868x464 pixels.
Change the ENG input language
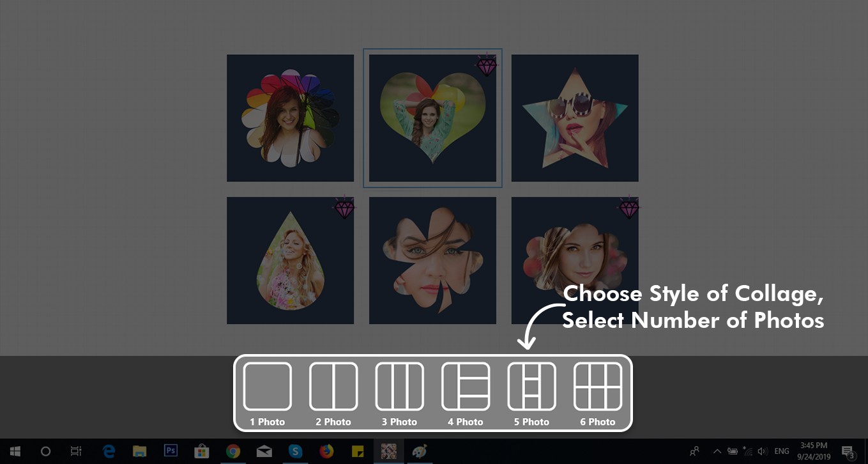pos(782,451)
